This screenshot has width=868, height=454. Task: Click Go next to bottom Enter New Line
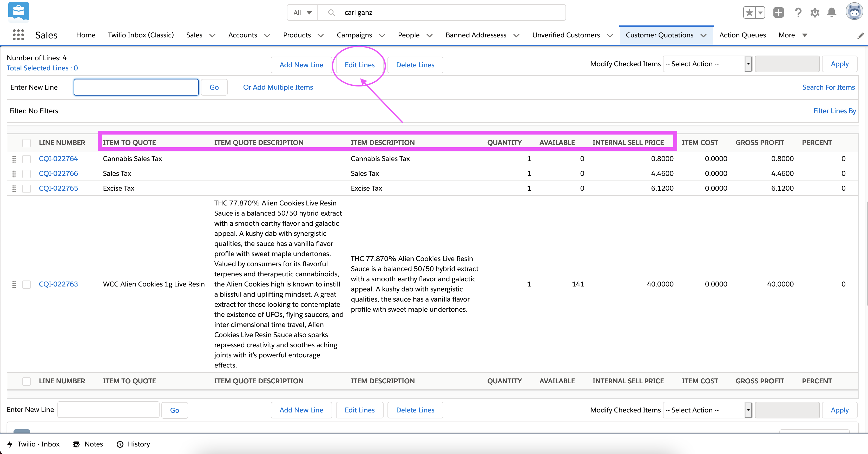tap(175, 410)
